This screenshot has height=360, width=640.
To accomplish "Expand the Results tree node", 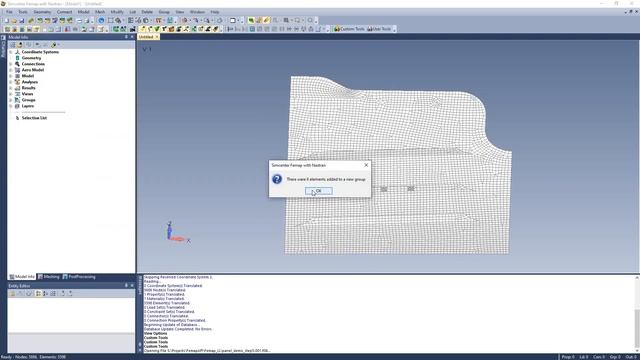I will [11, 88].
